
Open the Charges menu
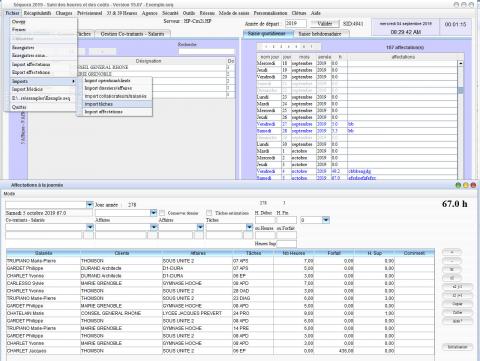pyautogui.click(x=64, y=13)
